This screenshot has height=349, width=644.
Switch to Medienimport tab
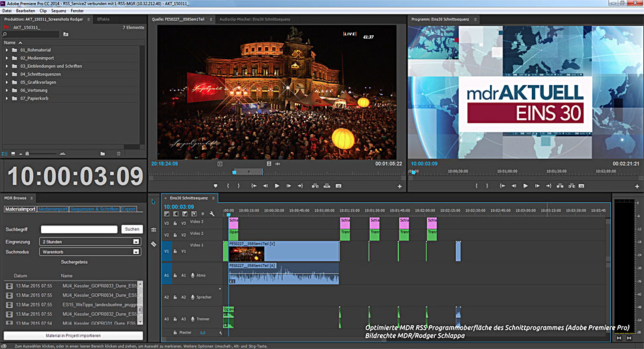coord(52,209)
